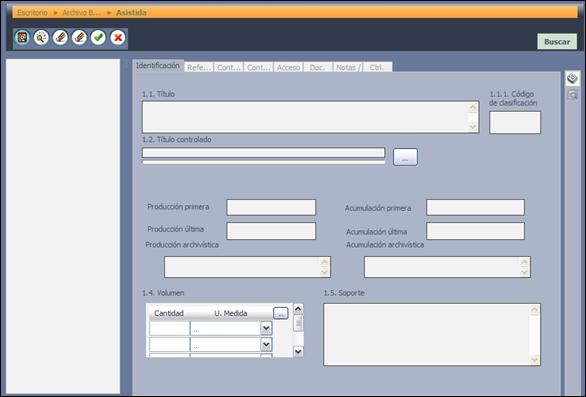This screenshot has height=397, width=586.
Task: Click the Volumen table scroll down arrow
Action: pos(298,351)
